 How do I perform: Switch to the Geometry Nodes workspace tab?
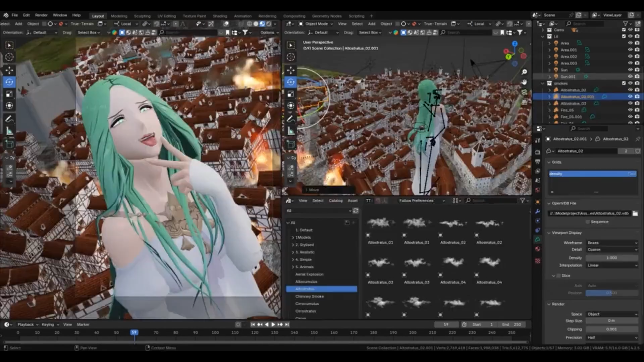(x=327, y=16)
